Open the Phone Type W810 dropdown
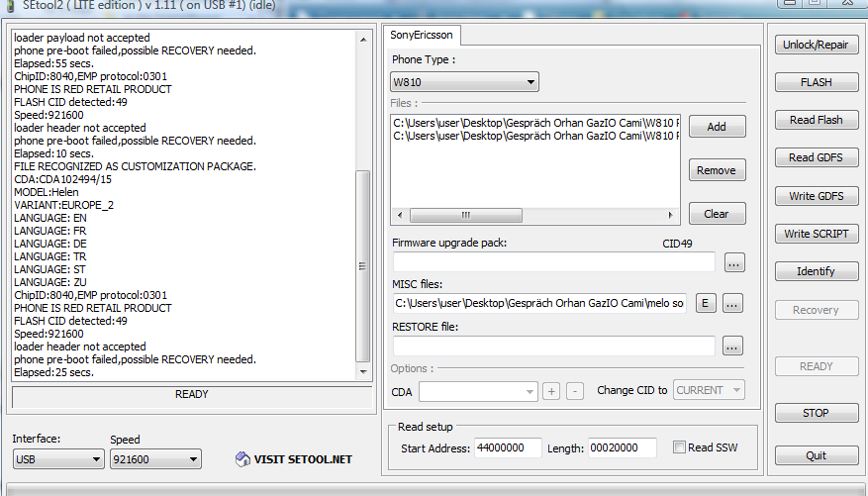Screen dimensions: 868x496 (464, 82)
